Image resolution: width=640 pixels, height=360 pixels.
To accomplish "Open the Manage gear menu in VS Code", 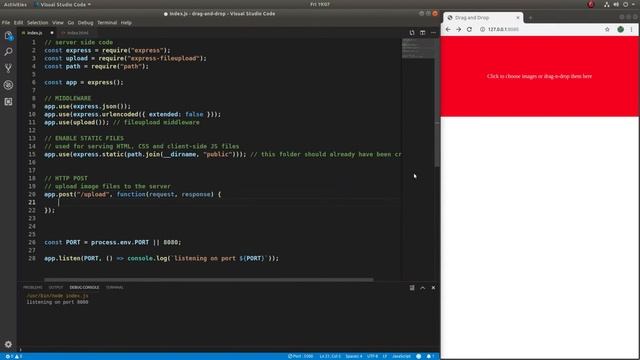I will point(8,344).
